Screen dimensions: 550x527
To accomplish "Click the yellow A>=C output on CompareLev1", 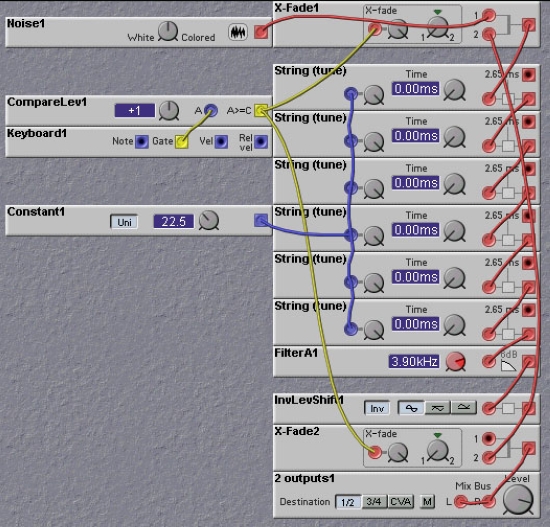I will point(261,111).
